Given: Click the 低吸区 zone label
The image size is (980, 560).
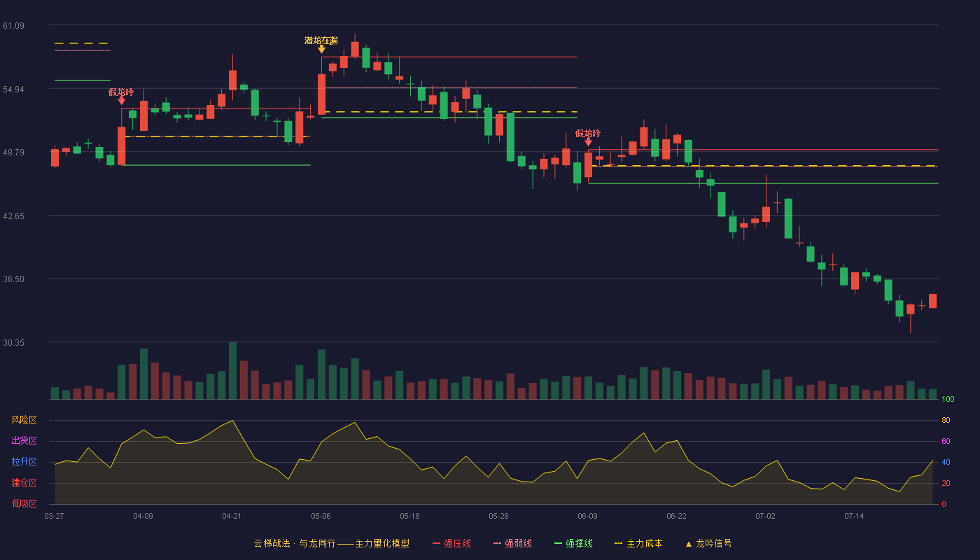Looking at the screenshot, I should (x=24, y=503).
